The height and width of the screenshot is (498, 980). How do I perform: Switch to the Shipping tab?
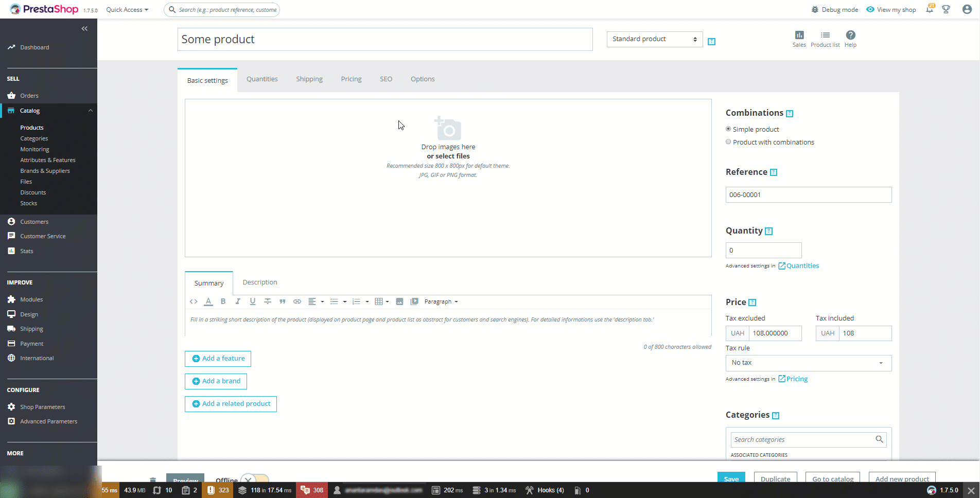click(309, 79)
